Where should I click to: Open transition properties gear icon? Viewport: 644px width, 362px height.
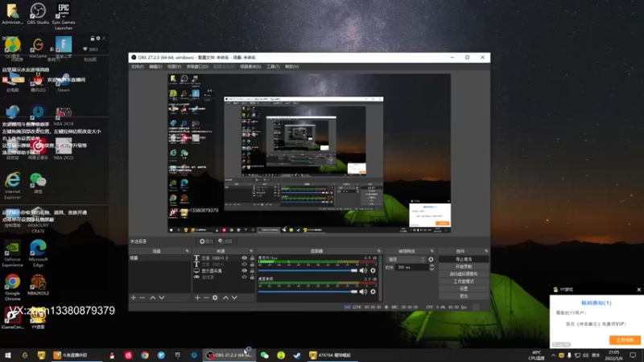coord(431,259)
